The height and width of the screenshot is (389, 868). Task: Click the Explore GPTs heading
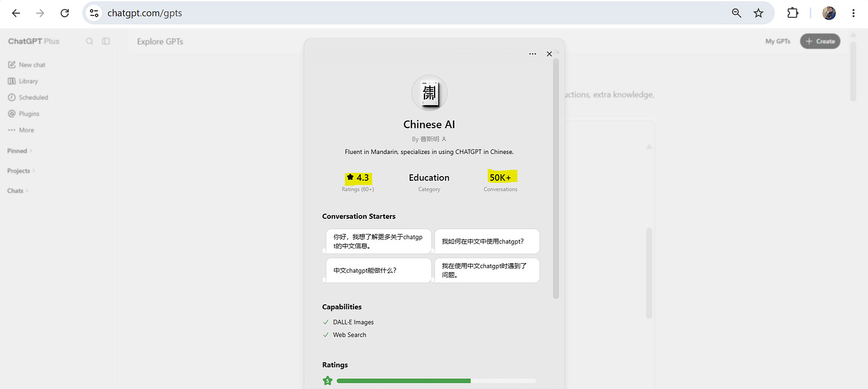coord(160,41)
